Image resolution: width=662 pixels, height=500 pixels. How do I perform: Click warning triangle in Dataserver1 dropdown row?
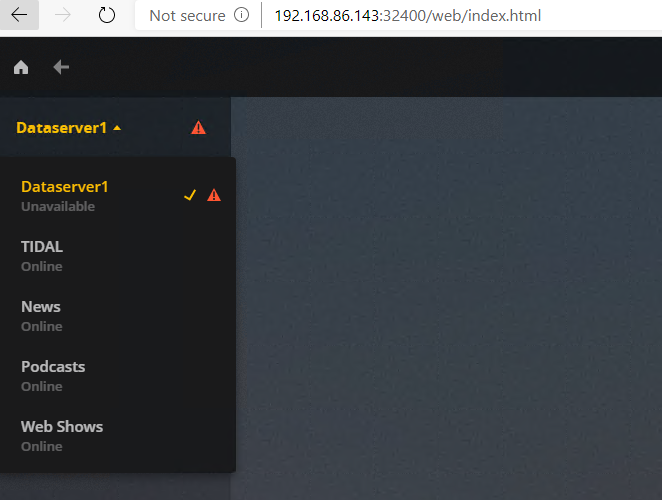214,195
